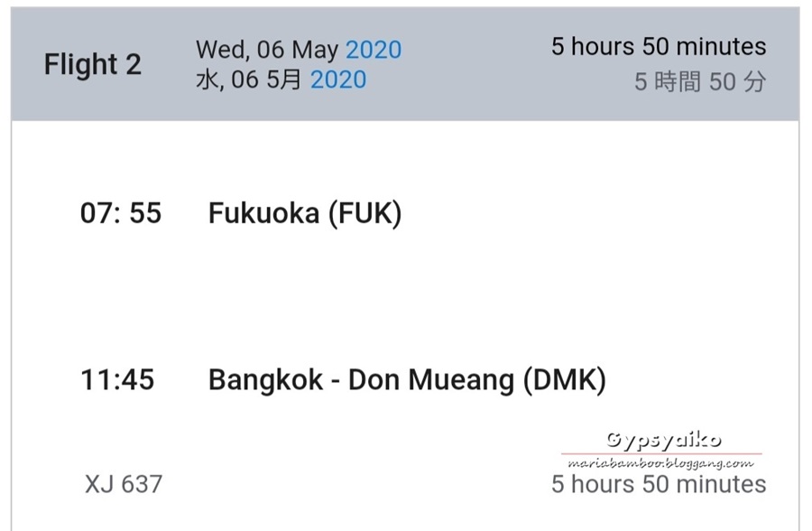812x531 pixels.
Task: Click the DMK airport code
Action: click(565, 380)
